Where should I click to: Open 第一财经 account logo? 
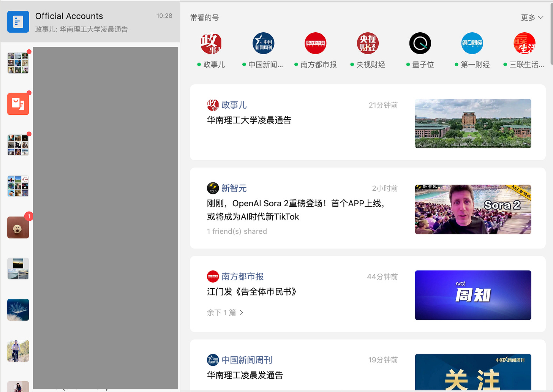point(472,43)
